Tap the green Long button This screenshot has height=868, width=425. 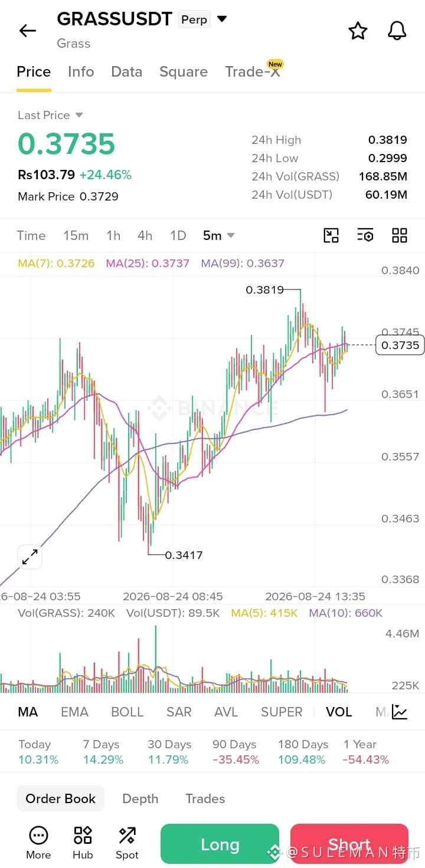tap(220, 844)
